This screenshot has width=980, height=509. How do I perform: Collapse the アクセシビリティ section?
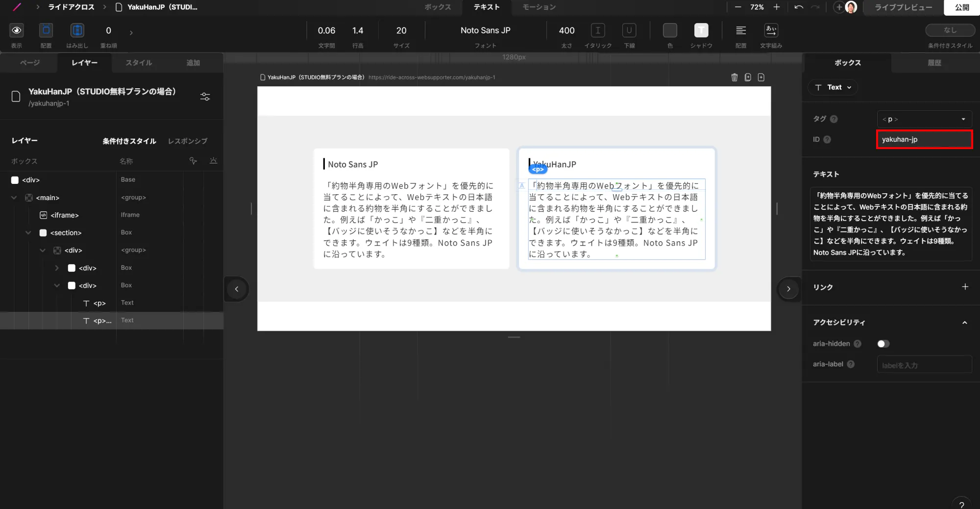pyautogui.click(x=965, y=323)
